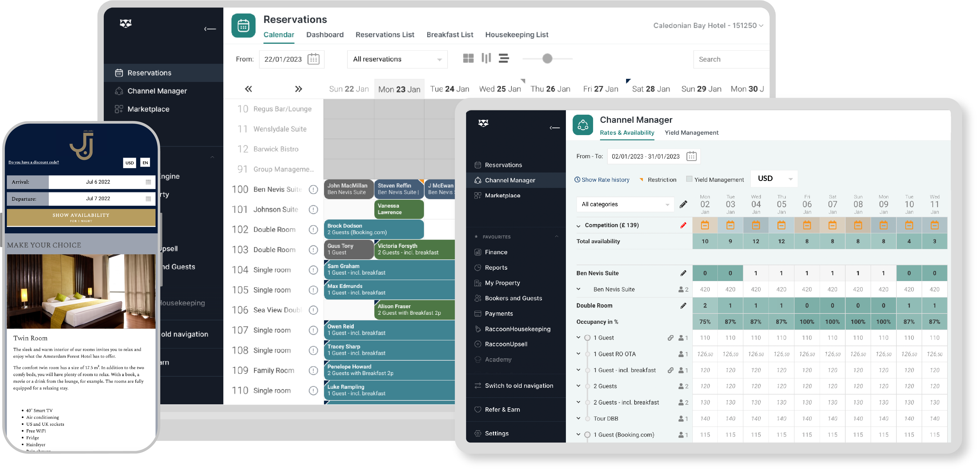Viewport: 980px width, 472px height.
Task: Click the Channel Manager logo icon
Action: [x=583, y=125]
